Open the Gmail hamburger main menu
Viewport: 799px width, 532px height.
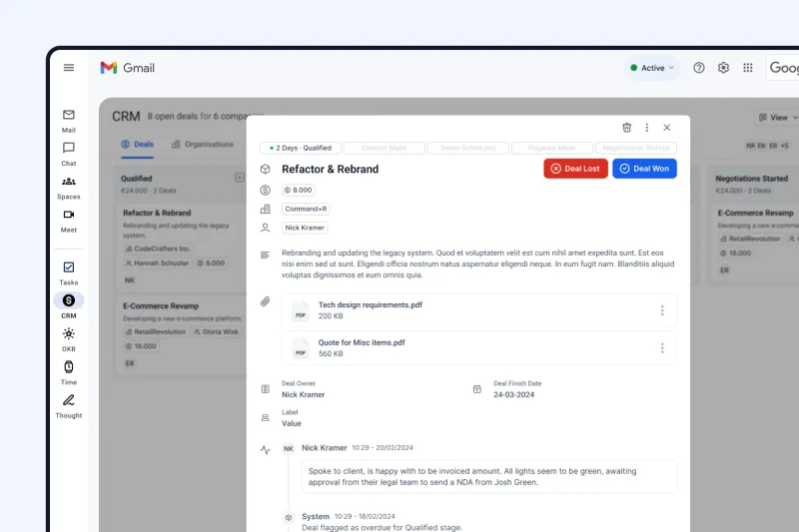[x=69, y=68]
